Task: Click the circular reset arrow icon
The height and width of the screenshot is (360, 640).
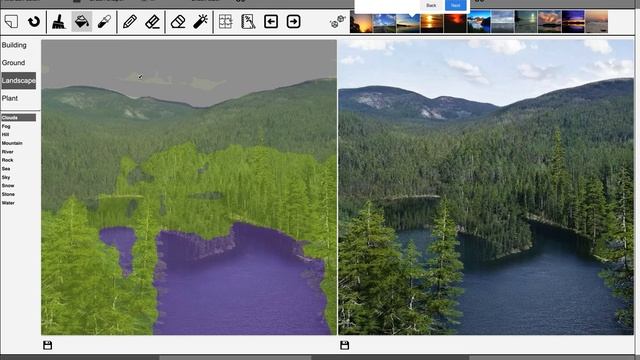Action: click(x=34, y=21)
